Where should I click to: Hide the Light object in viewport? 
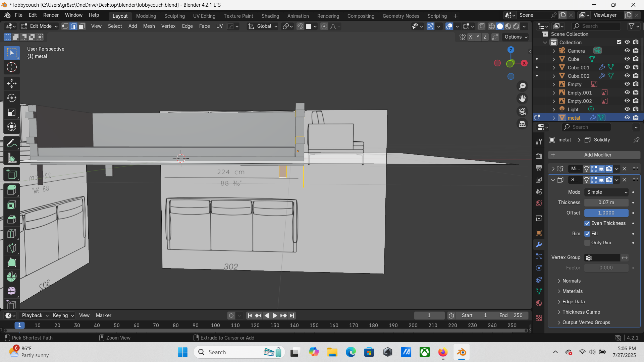627,109
